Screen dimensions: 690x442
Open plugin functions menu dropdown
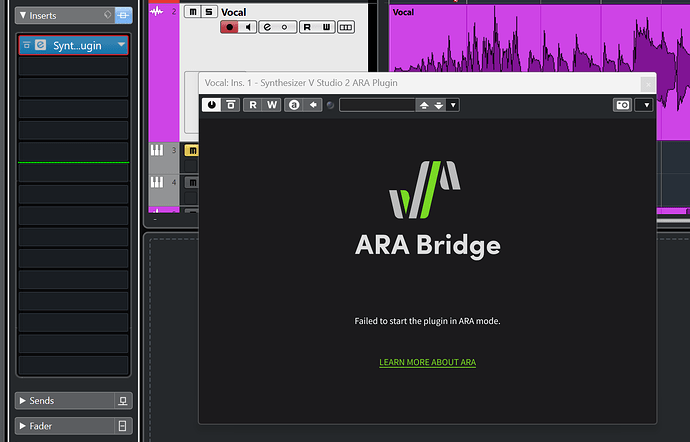644,105
